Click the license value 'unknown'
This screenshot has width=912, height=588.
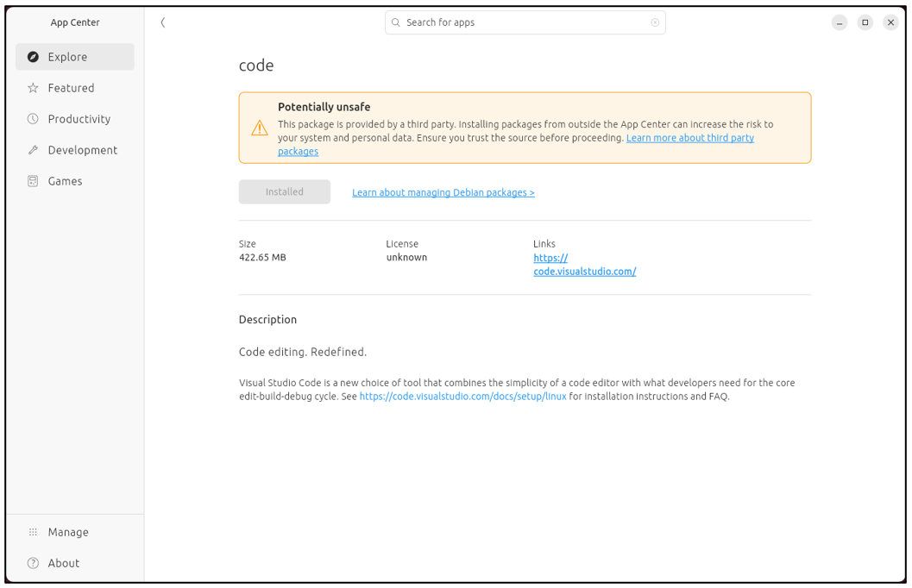tap(406, 258)
